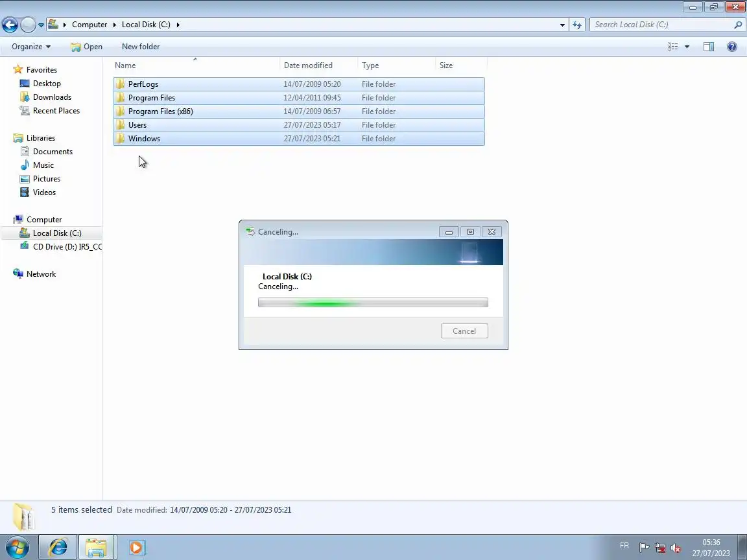Toggle the preview pane
747x560 pixels.
click(708, 47)
